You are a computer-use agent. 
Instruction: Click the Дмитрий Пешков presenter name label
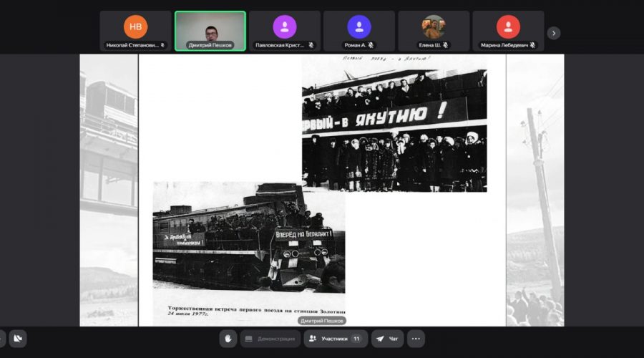316,321
